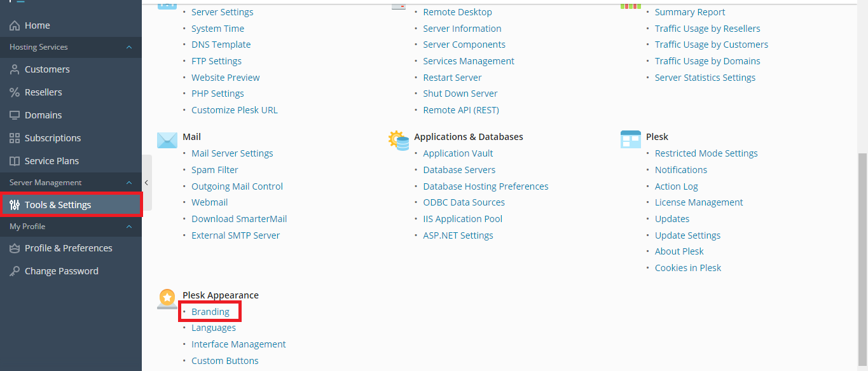Click the Shut Down Server link
Viewport: 868px width, 371px height.
point(460,94)
